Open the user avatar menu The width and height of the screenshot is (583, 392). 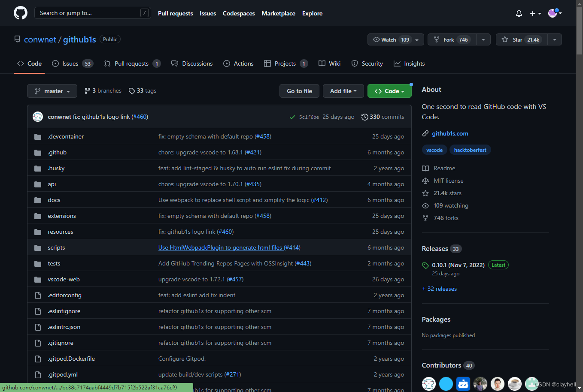[555, 13]
